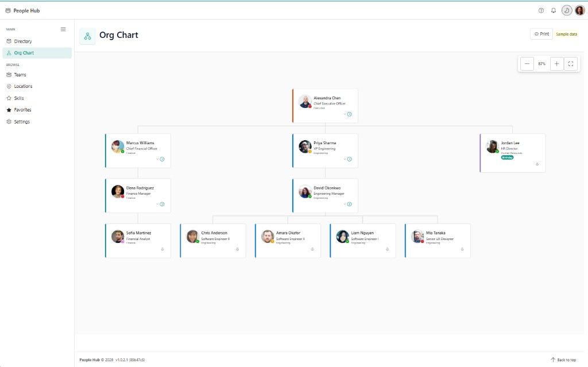Viewport: 588px width, 367px height.
Task: Collapse David Okonkwo's reports chevron
Action: coord(345,204)
